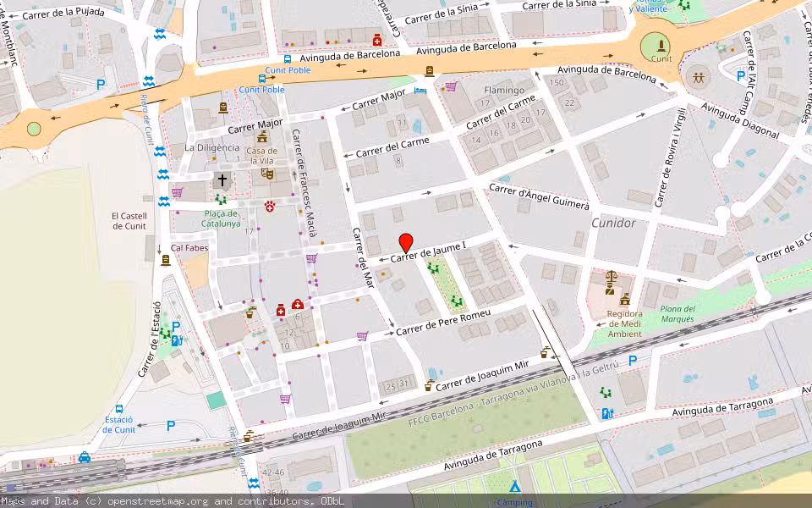This screenshot has width=812, height=508.
Task: Click the charging station icon above Avinguda de Tarragona
Action: pyautogui.click(x=608, y=414)
